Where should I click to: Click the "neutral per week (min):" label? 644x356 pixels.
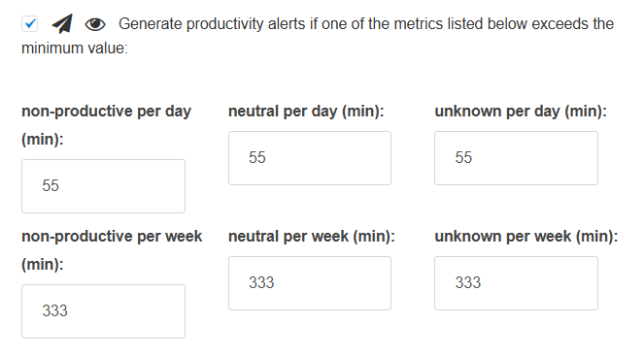[x=312, y=237]
